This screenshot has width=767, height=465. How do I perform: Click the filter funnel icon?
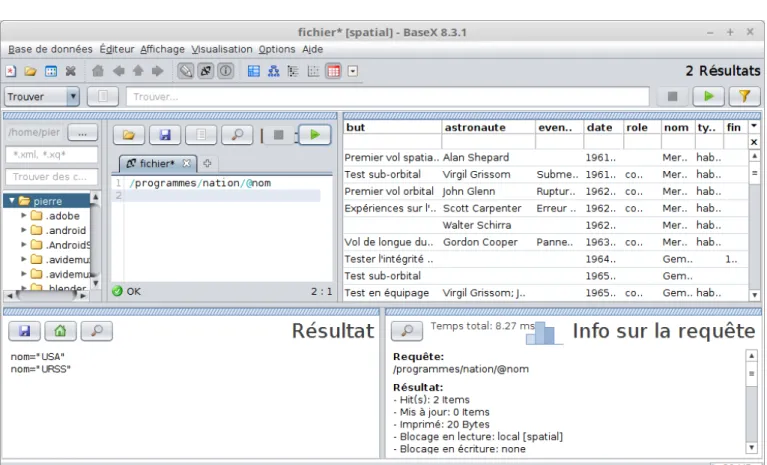[x=744, y=96]
